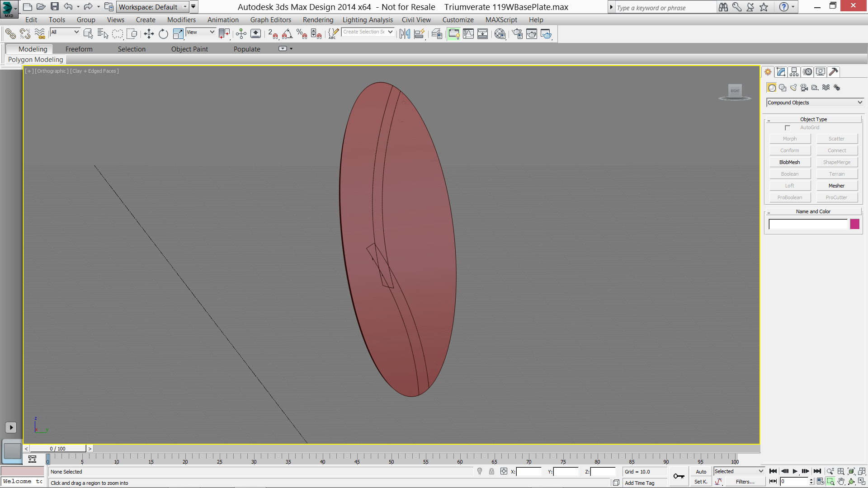
Task: Click the pink object color swatch
Action: tap(854, 224)
